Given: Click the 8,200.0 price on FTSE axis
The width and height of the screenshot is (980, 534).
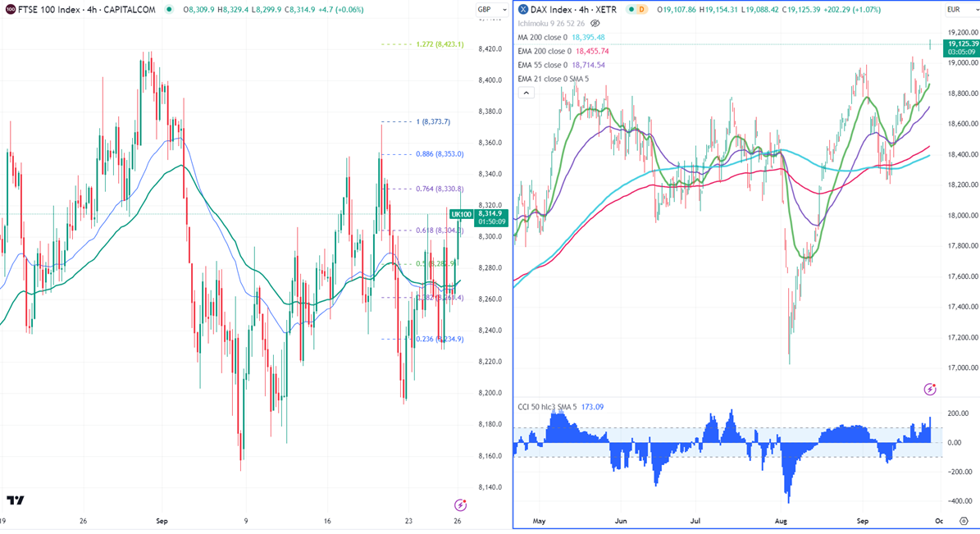Looking at the screenshot, I should 490,393.
